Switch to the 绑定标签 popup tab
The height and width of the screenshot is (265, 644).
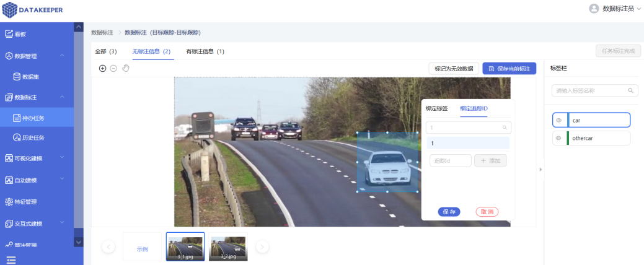pos(436,109)
